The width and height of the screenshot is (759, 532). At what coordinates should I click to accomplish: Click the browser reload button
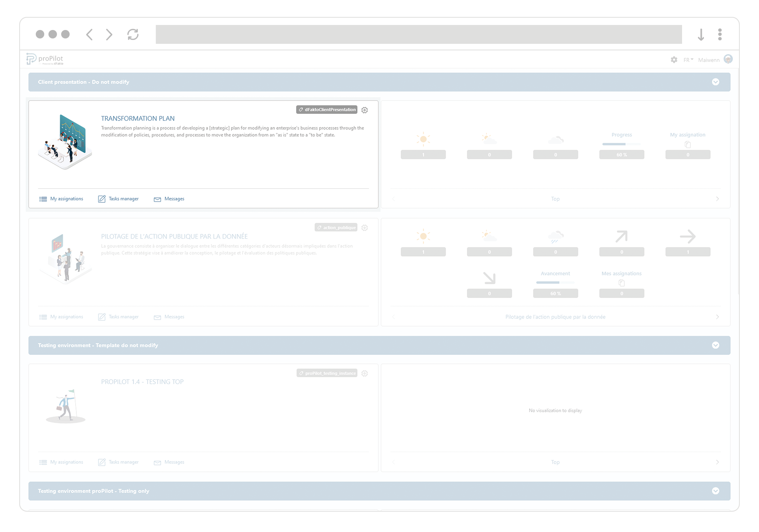pos(133,35)
